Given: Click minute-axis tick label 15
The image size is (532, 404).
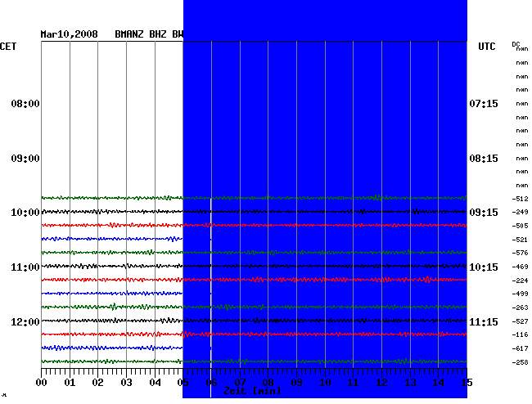Looking at the screenshot, I should pos(467,383).
